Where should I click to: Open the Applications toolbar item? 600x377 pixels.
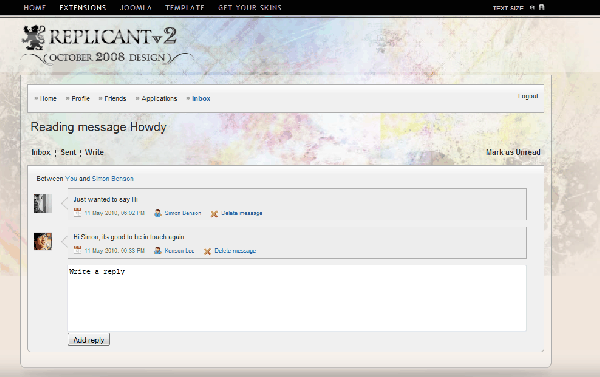[x=159, y=98]
